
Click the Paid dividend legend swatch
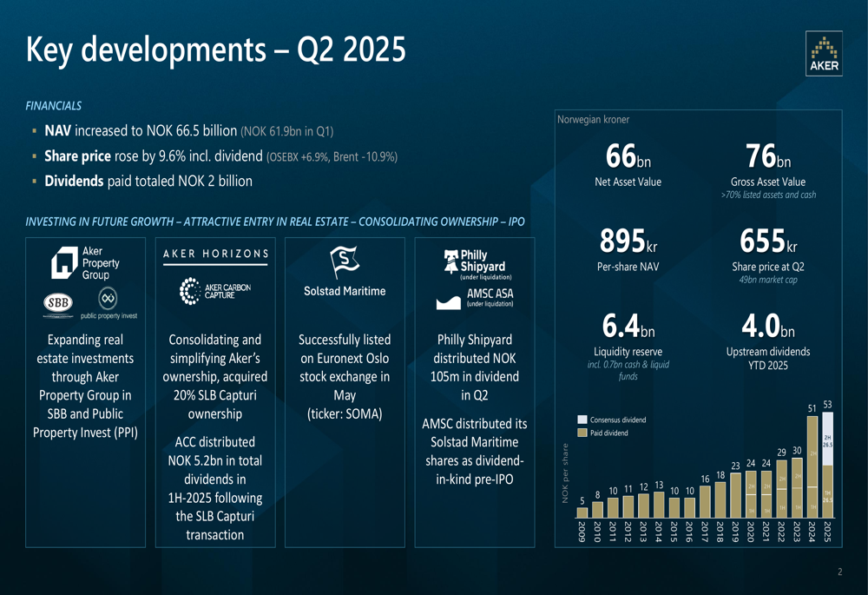click(582, 433)
